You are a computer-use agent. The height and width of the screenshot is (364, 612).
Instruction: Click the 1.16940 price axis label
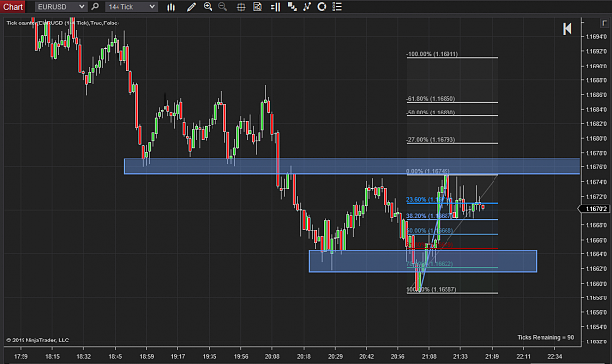tap(596, 36)
